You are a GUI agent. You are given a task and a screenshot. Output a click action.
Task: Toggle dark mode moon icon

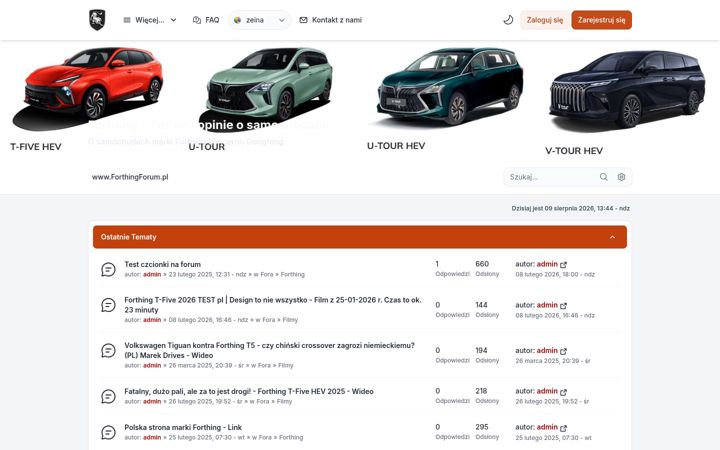[508, 20]
